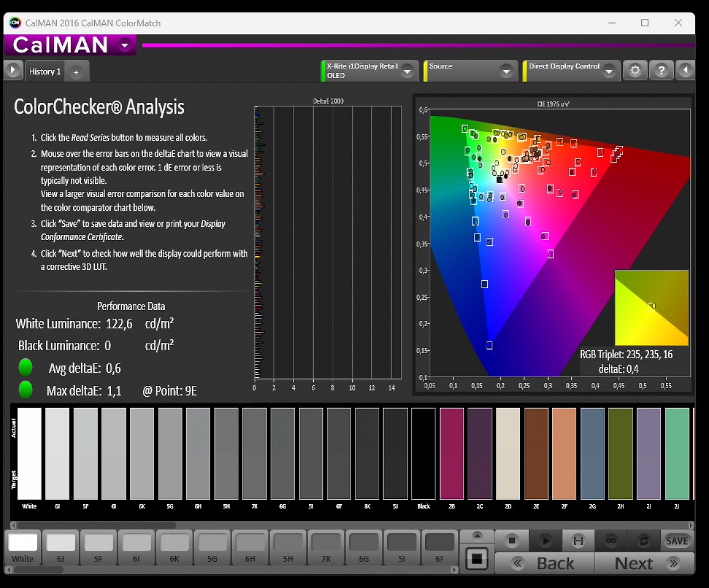Open the help question mark icon
Image resolution: width=709 pixels, height=588 pixels.
coord(661,71)
